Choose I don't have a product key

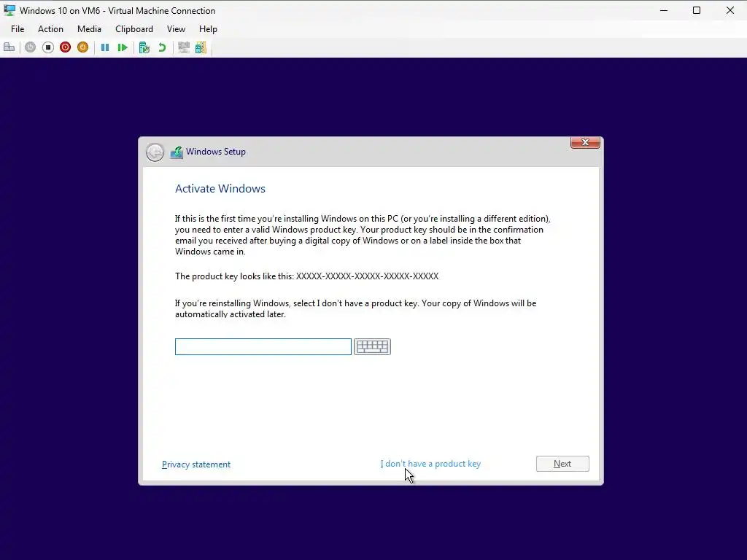tap(430, 464)
